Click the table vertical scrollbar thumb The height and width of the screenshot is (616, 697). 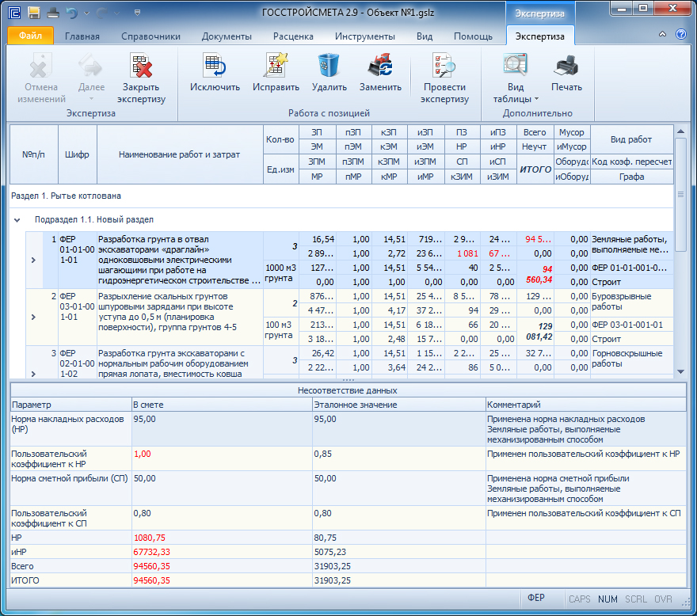click(x=680, y=195)
